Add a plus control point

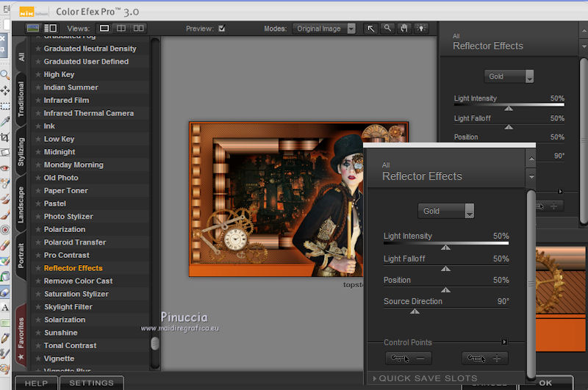pos(484,358)
